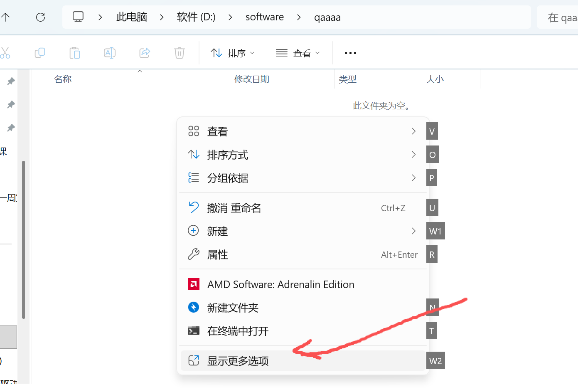Click the Cut icon in the toolbar
Screen dimensions: 578x392
tap(6, 53)
